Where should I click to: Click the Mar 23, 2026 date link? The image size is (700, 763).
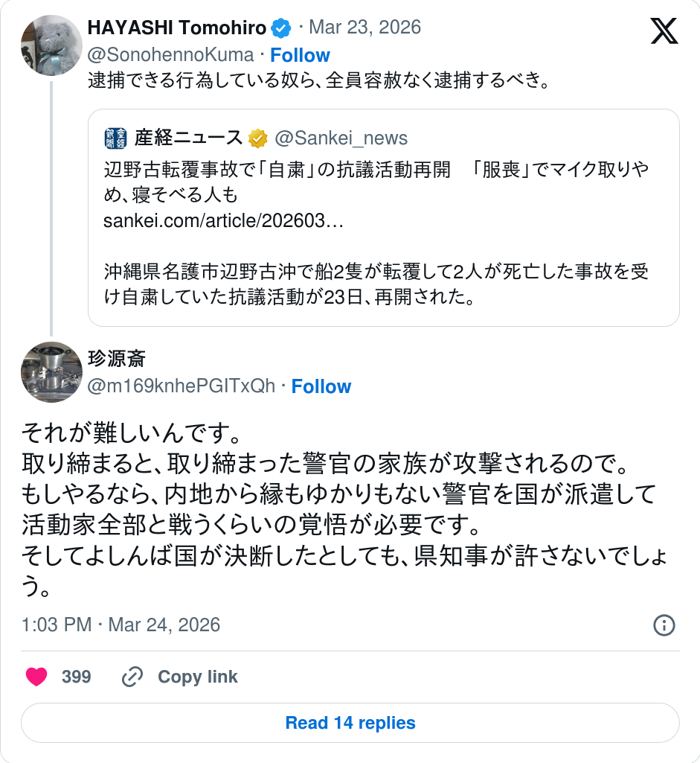tap(365, 28)
